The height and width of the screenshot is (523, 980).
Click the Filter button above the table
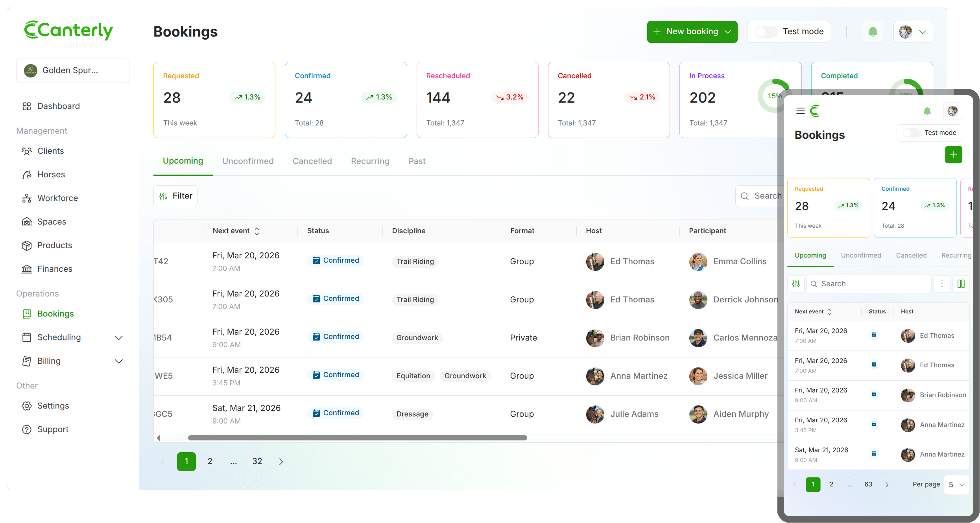pyautogui.click(x=175, y=196)
